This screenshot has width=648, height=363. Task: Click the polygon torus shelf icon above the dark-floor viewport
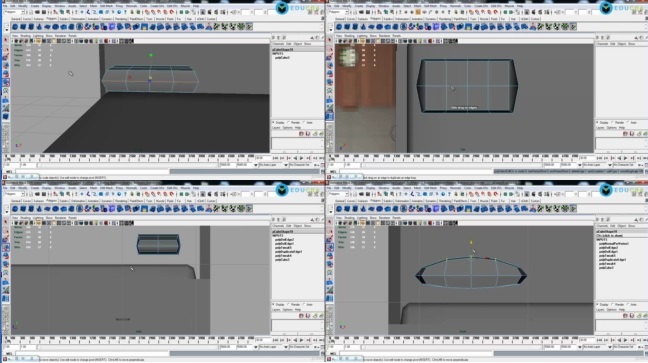[x=55, y=27]
